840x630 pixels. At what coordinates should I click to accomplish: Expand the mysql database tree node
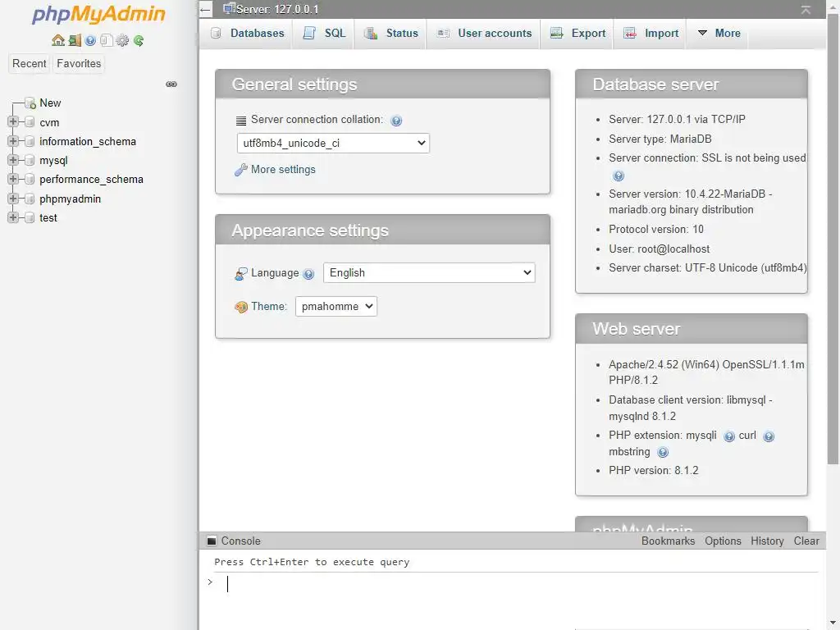tap(13, 160)
